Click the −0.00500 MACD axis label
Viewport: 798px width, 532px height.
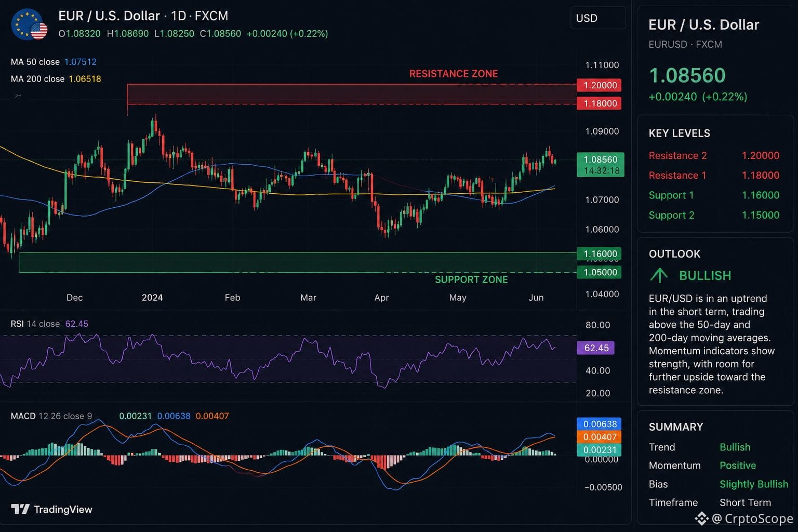(603, 487)
